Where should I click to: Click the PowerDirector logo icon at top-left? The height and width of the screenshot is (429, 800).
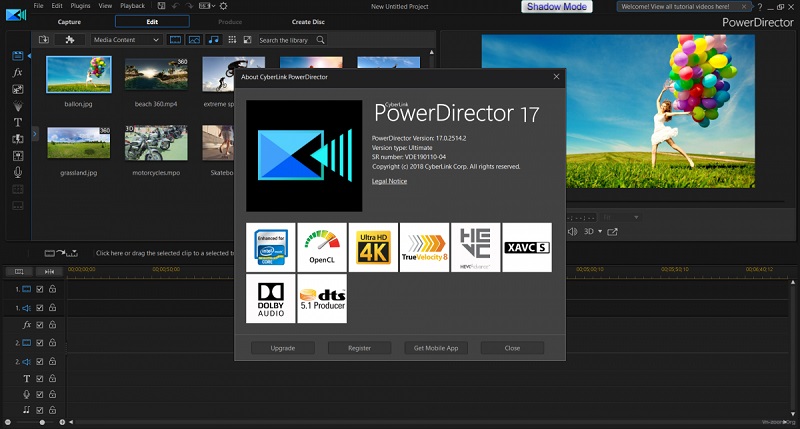(16, 14)
